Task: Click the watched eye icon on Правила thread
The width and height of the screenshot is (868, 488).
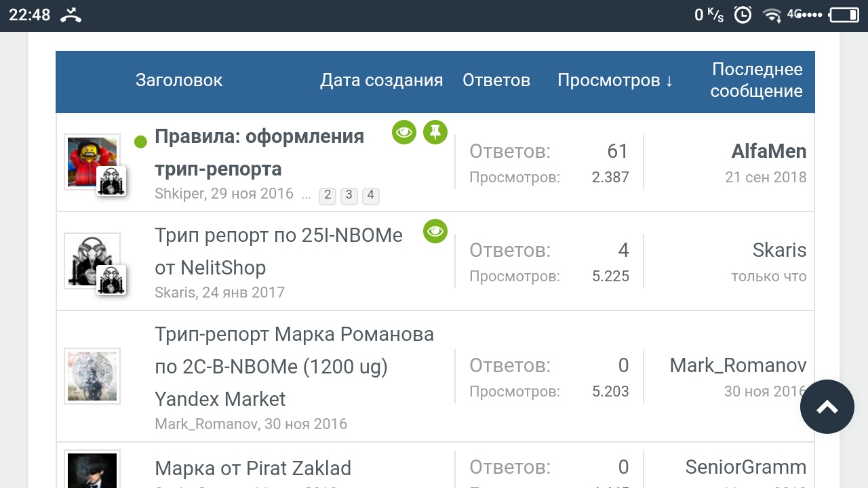Action: (x=404, y=132)
